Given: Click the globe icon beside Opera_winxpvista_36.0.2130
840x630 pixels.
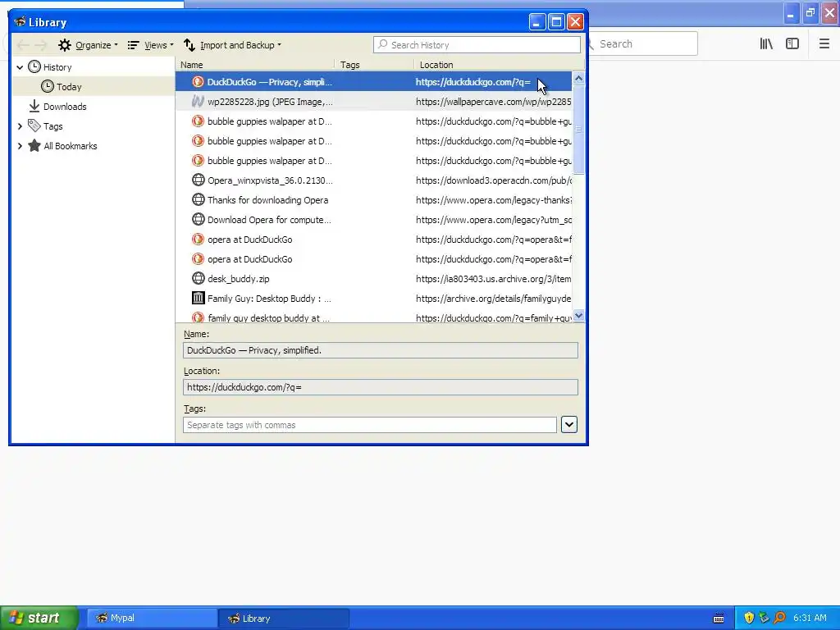Looking at the screenshot, I should 198,180.
